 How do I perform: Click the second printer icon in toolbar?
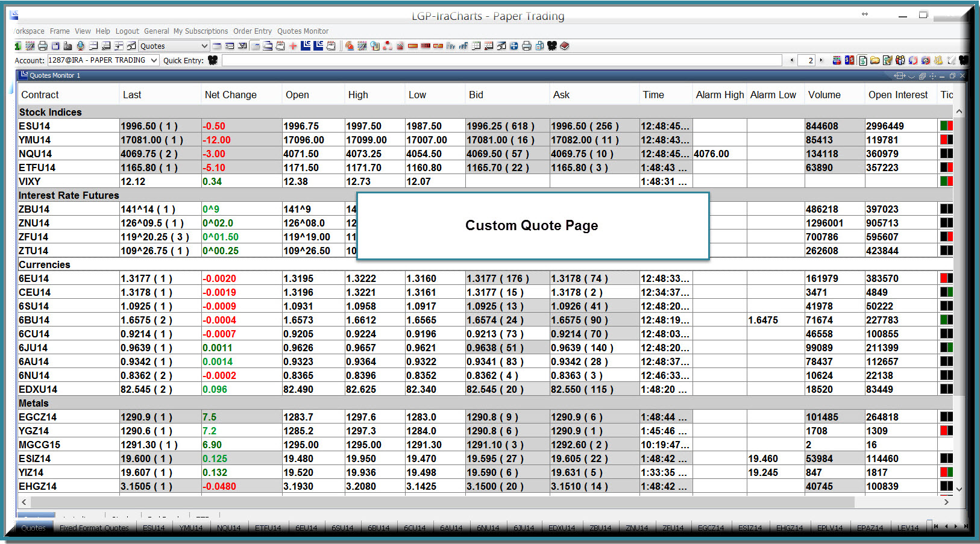point(527,46)
